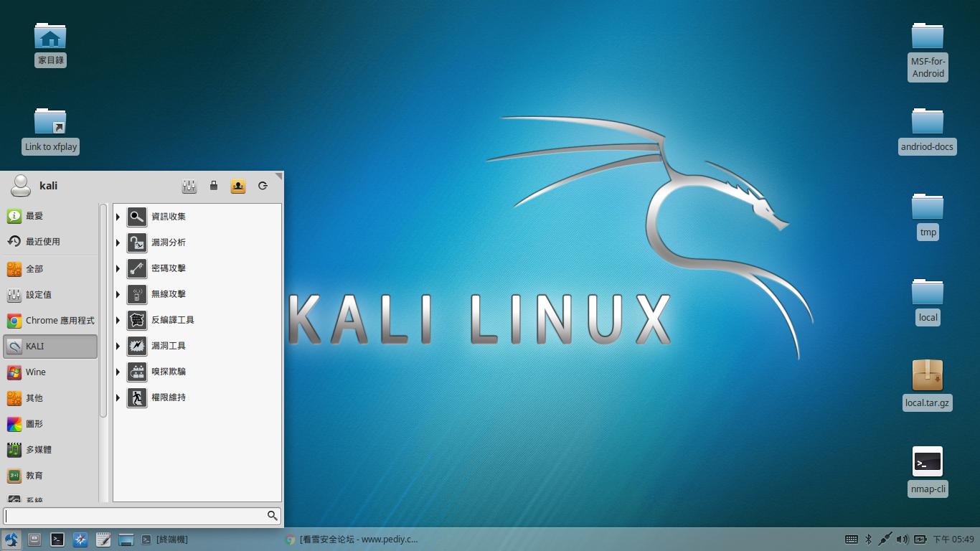Expand the 漏洞工具 submenu arrow
The image size is (980, 551).
[118, 346]
